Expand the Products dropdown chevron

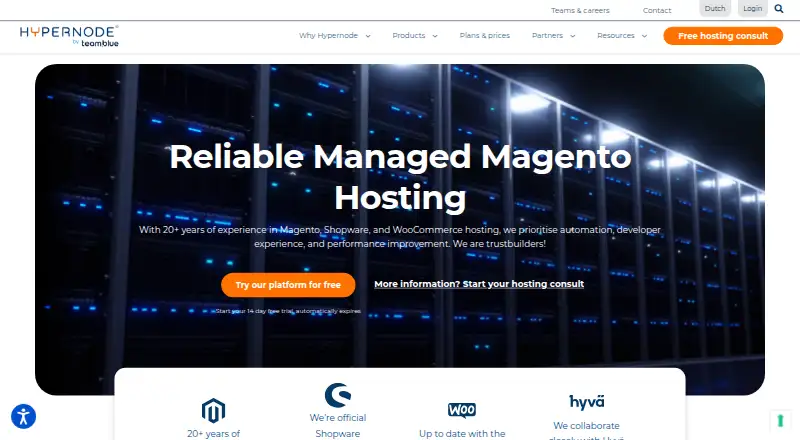coord(435,36)
